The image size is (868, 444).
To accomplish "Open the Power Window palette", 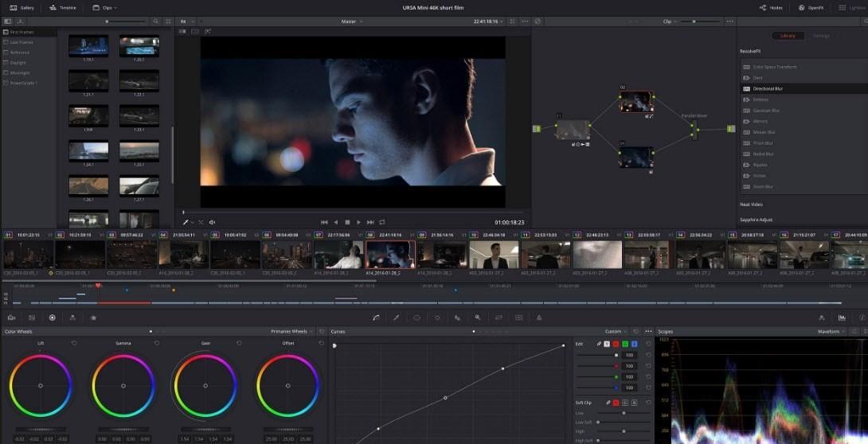I will click(416, 317).
